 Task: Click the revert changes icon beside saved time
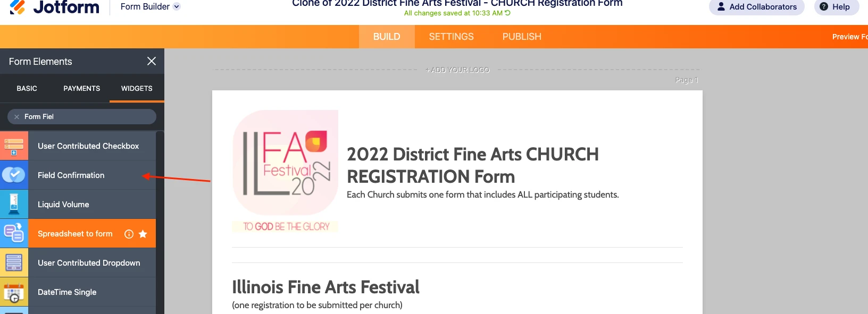507,13
